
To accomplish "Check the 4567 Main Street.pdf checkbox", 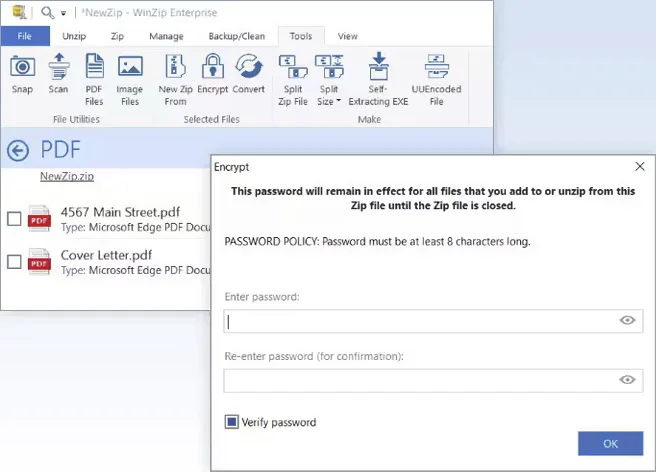I will tap(14, 218).
